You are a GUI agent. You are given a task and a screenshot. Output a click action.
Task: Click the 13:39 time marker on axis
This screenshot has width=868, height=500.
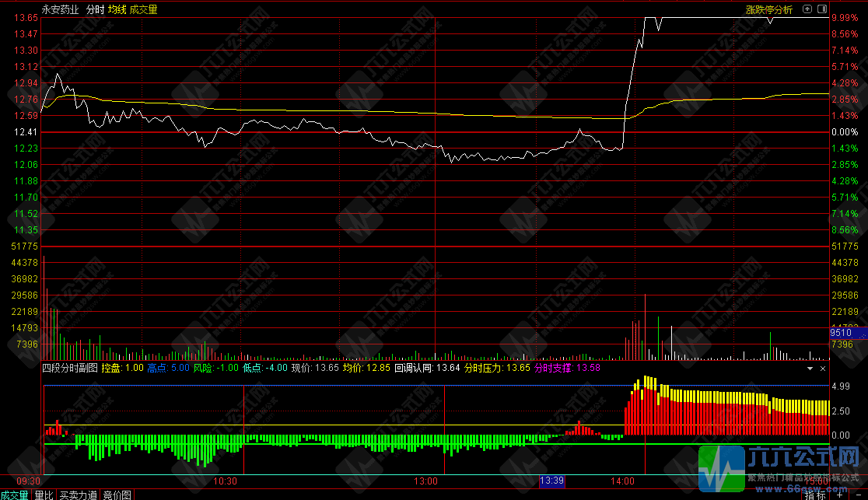click(x=551, y=481)
